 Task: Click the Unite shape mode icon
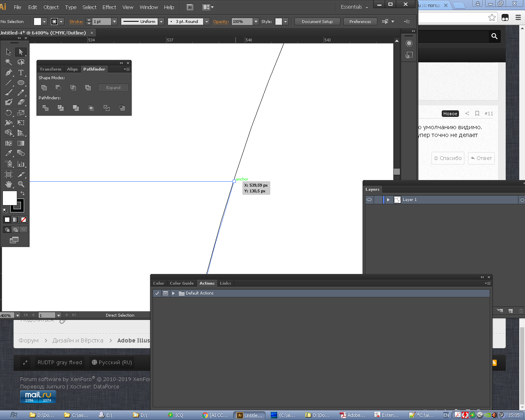[44, 87]
